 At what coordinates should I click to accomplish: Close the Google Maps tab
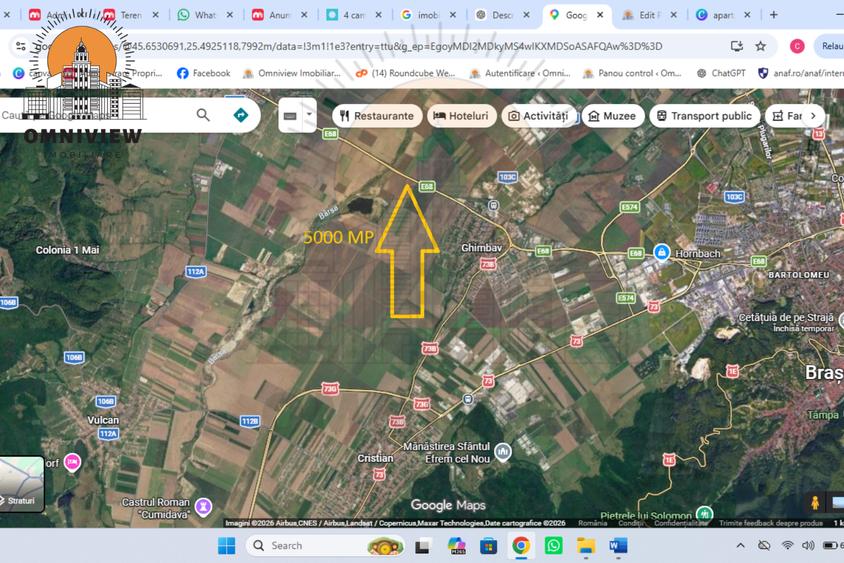(600, 15)
